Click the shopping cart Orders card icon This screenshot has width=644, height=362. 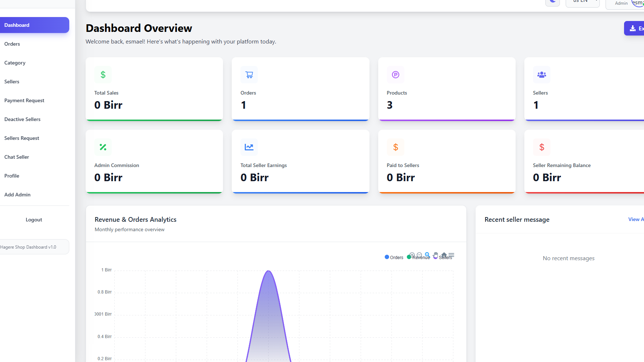pos(249,75)
